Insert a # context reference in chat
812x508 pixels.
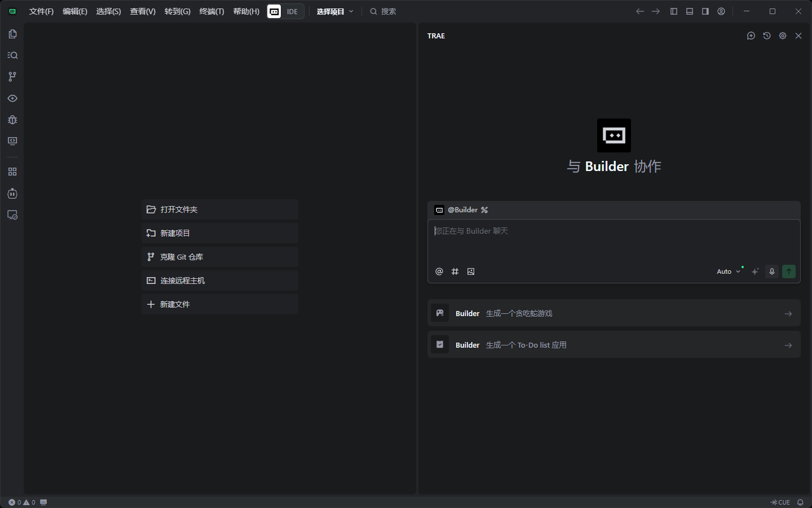click(x=455, y=271)
